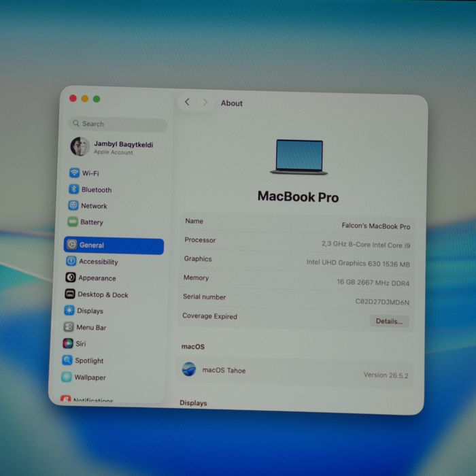
Task: Click the Displays section header at bottom
Action: click(193, 403)
